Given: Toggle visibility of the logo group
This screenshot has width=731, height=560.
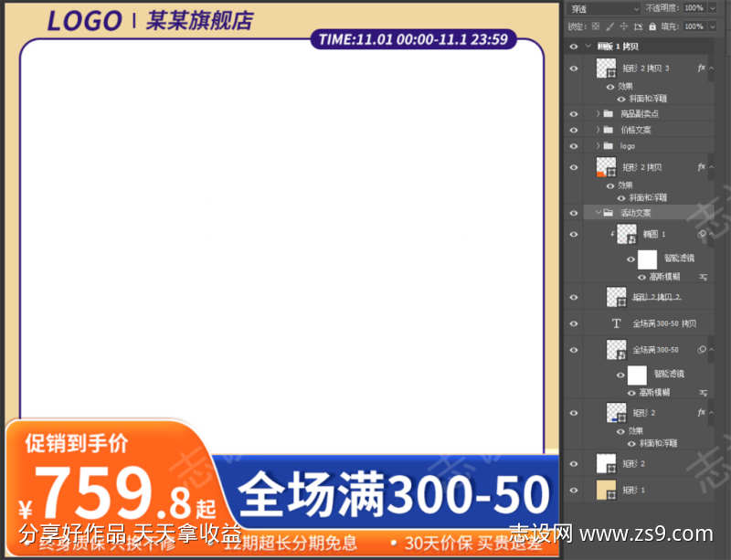Looking at the screenshot, I should (575, 145).
